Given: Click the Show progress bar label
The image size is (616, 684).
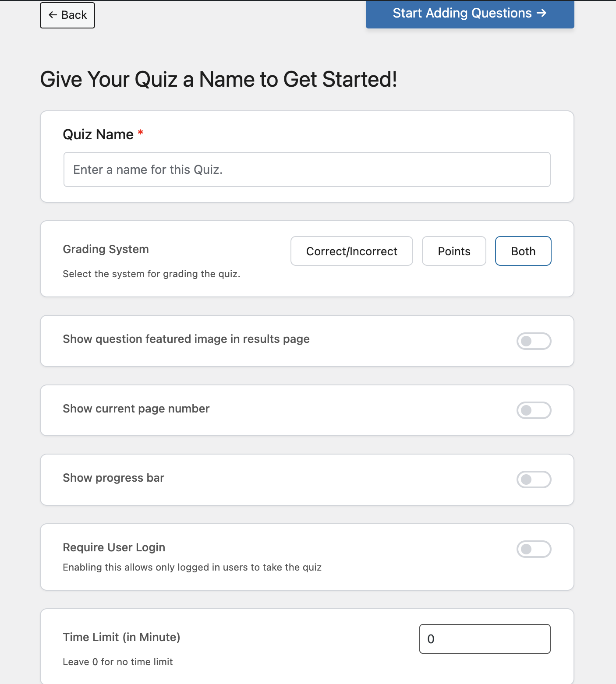Looking at the screenshot, I should (x=113, y=478).
